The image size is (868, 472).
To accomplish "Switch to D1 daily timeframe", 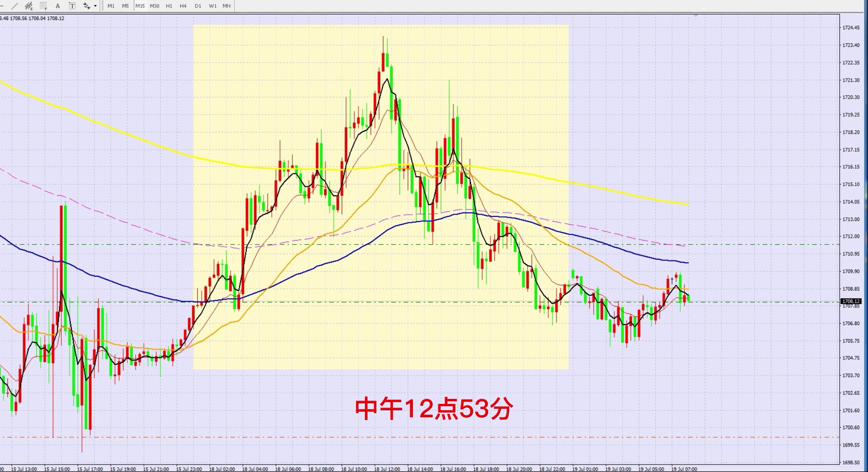I will coord(198,6).
